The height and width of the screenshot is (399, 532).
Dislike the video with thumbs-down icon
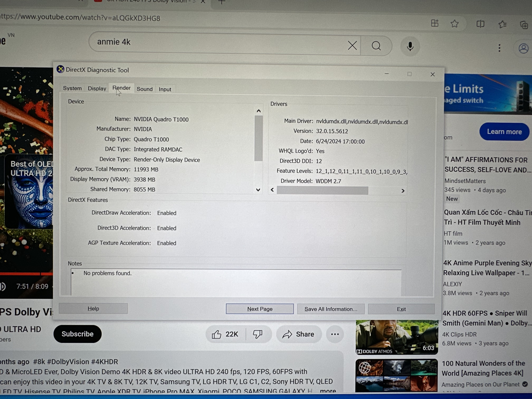(258, 334)
